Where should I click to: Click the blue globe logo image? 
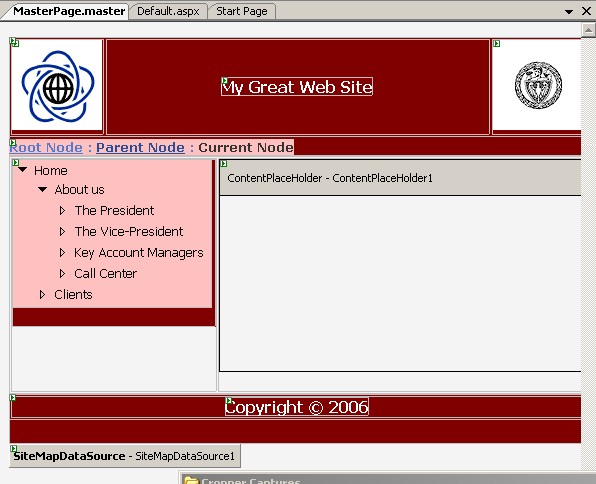(57, 86)
